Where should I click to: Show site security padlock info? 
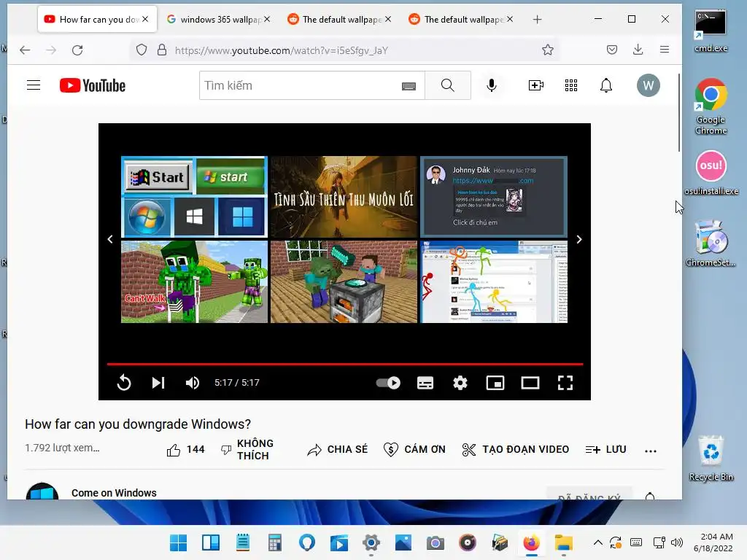point(162,50)
